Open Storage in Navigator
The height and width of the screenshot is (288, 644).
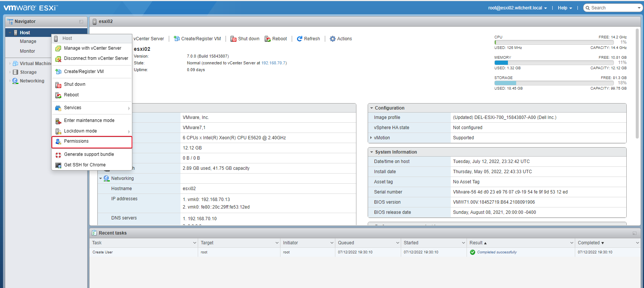click(x=28, y=72)
